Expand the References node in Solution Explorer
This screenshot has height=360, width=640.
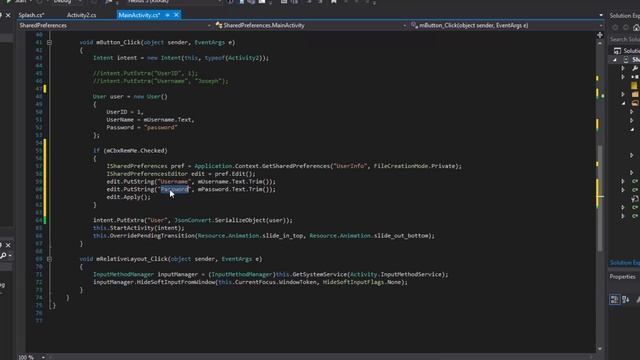(x=623, y=77)
